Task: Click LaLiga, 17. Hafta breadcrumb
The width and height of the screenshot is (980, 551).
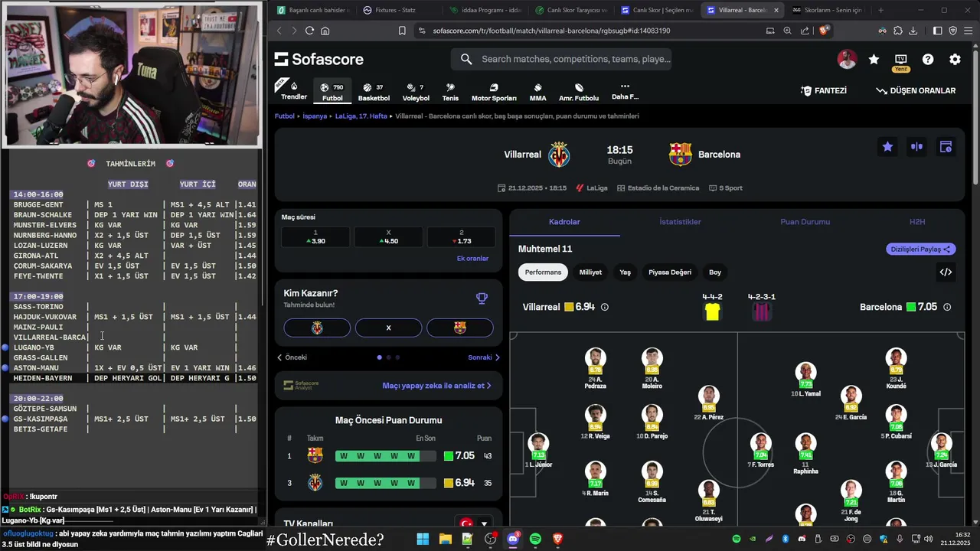Action: coord(361,116)
